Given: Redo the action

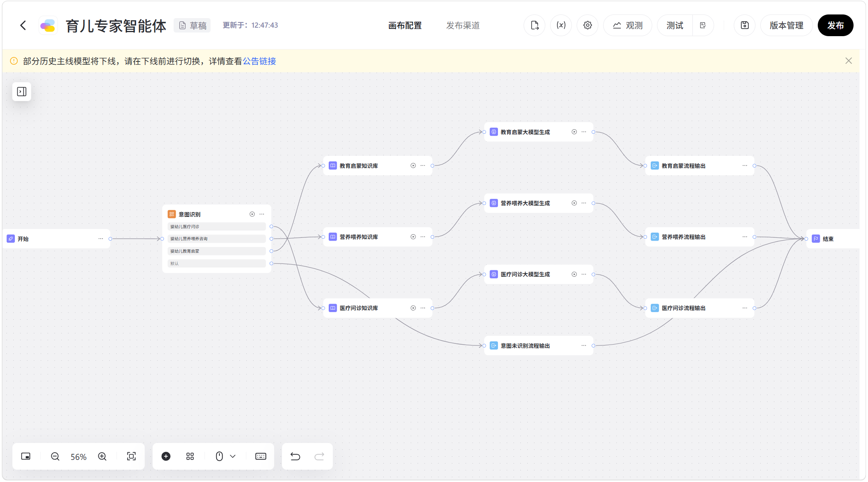Looking at the screenshot, I should 319,456.
